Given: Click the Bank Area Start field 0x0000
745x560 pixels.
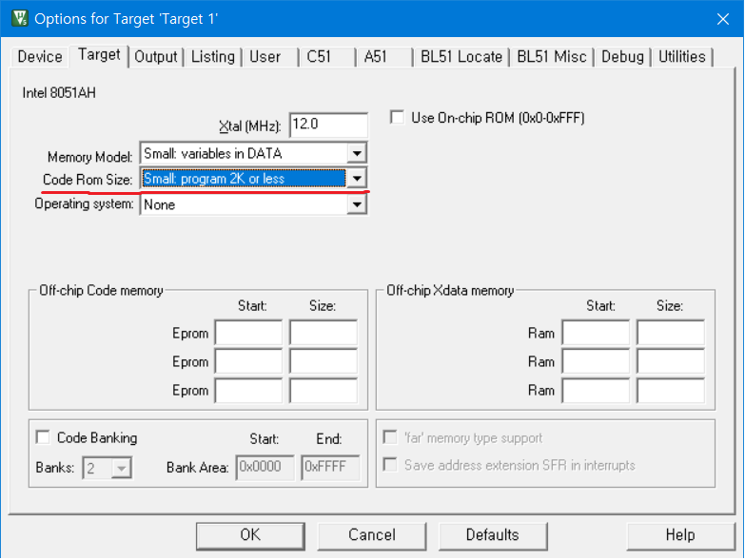Looking at the screenshot, I should 265,468.
